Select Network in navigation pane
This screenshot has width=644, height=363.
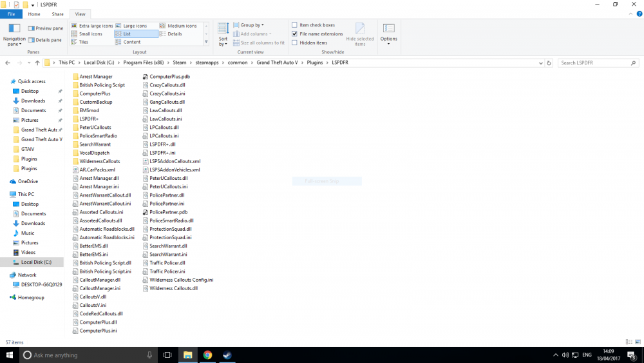click(x=26, y=275)
